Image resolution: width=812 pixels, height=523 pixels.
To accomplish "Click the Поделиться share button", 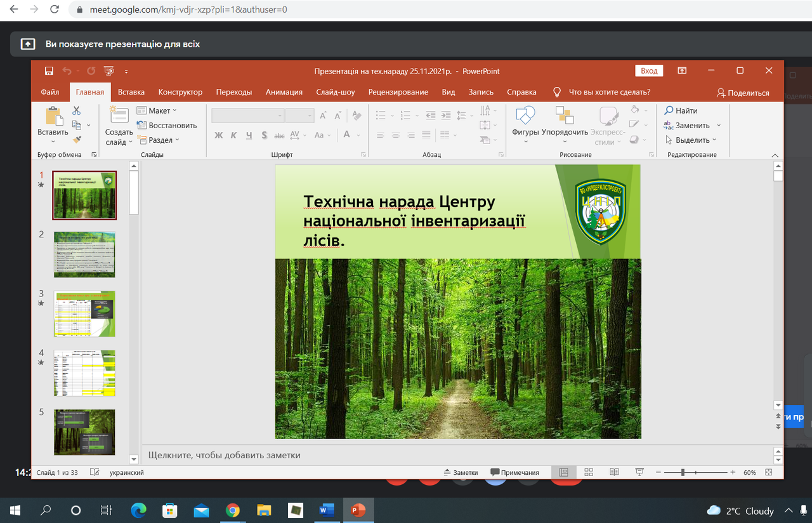I will 743,93.
